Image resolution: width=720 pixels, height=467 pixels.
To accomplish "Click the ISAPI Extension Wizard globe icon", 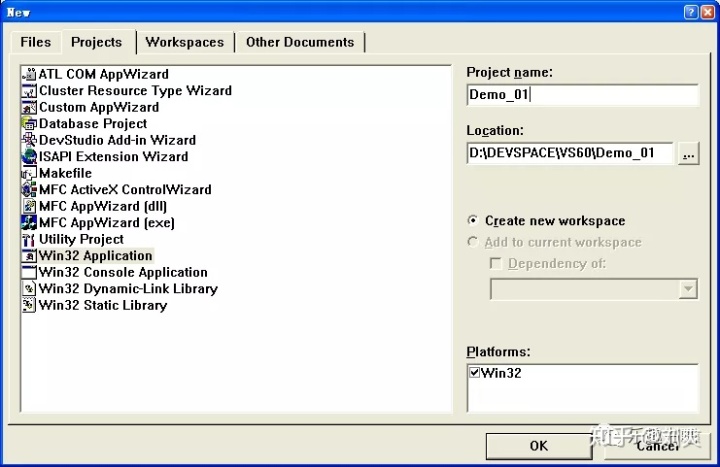I will [29, 157].
